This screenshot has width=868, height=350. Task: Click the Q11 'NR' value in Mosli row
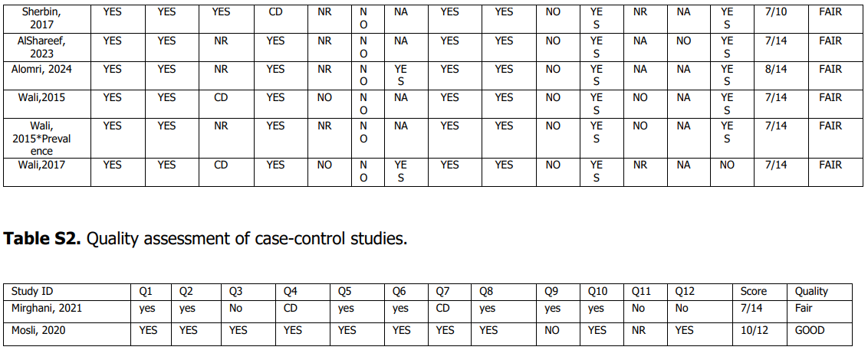(x=639, y=330)
